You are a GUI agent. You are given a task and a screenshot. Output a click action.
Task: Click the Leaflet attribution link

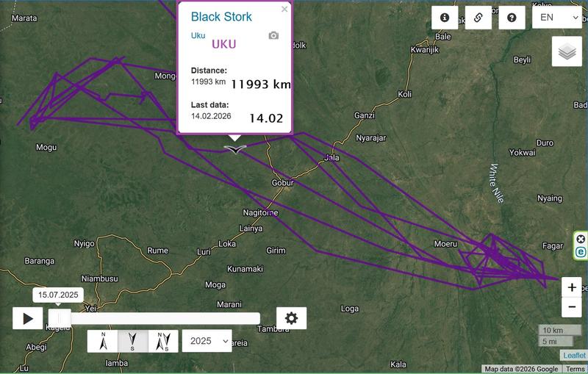574,355
